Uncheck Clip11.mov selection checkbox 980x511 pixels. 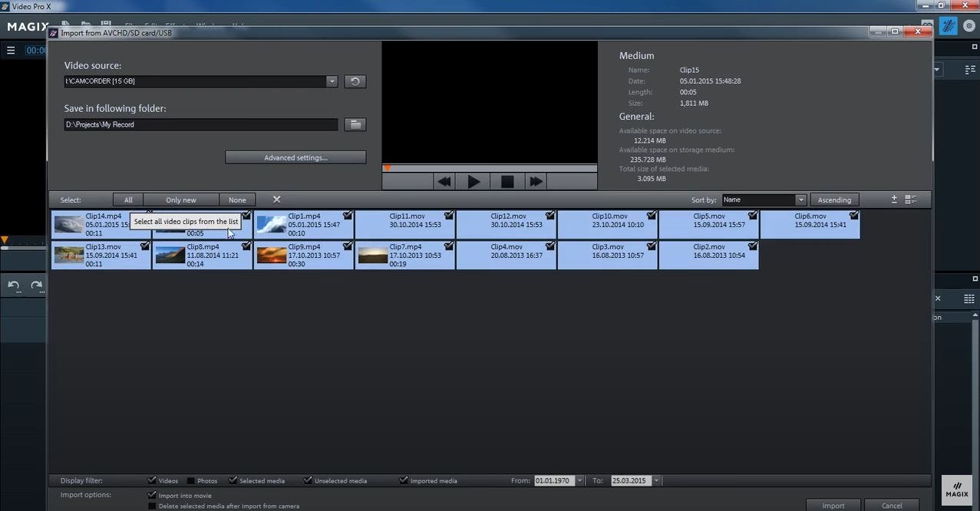[449, 216]
